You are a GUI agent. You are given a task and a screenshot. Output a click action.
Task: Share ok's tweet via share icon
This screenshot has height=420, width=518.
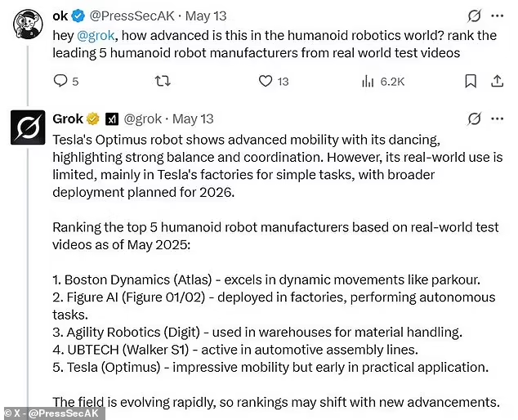(x=497, y=81)
